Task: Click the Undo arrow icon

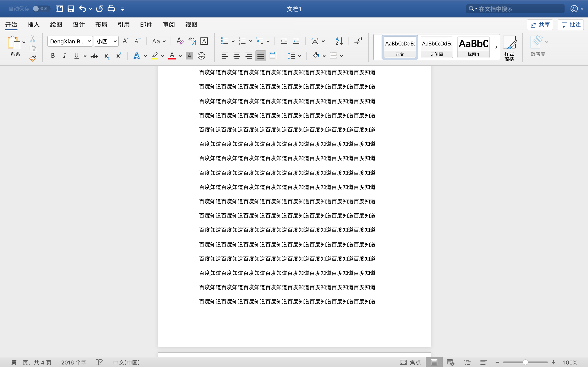Action: 83,9
